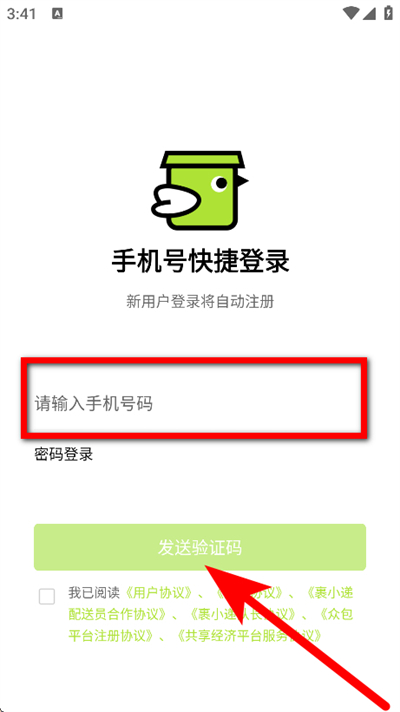Tap the 3:41 clock in status bar

(x=21, y=14)
